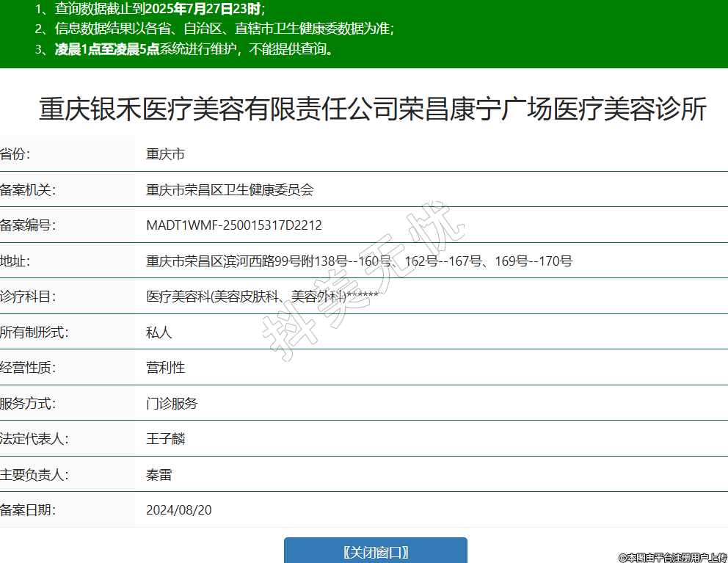728x563 pixels.
Task: Click the 备案日期 row label
Action: pyautogui.click(x=28, y=510)
